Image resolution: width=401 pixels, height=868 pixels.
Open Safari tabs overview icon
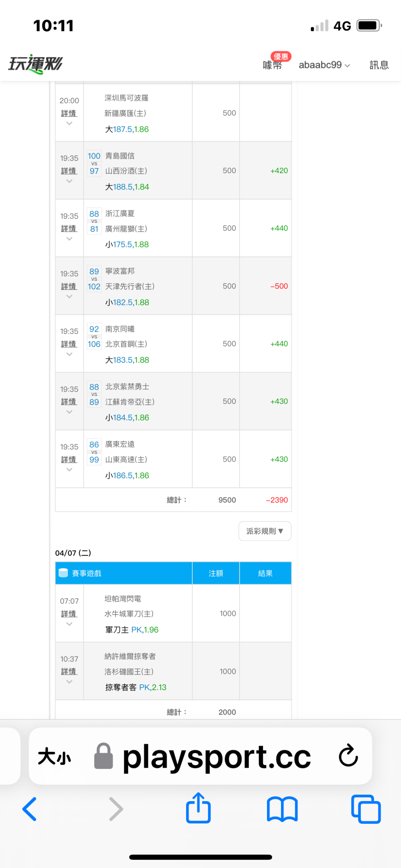coord(366,809)
